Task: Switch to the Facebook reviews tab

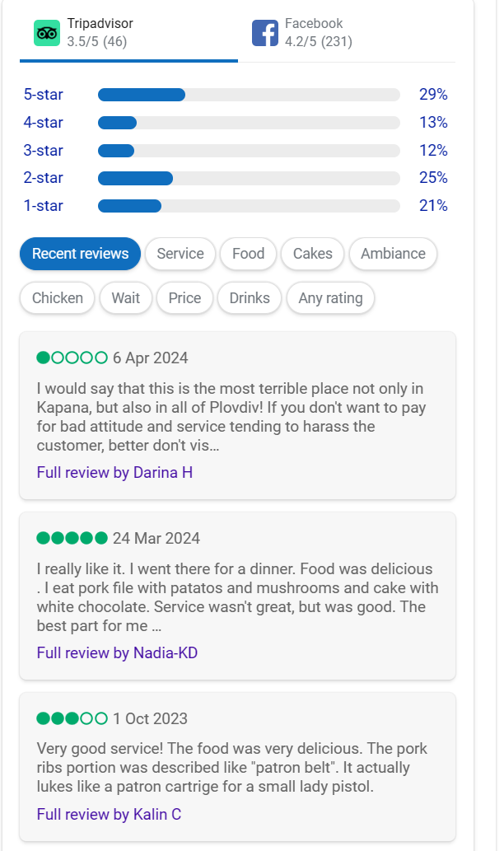Action: [318, 33]
